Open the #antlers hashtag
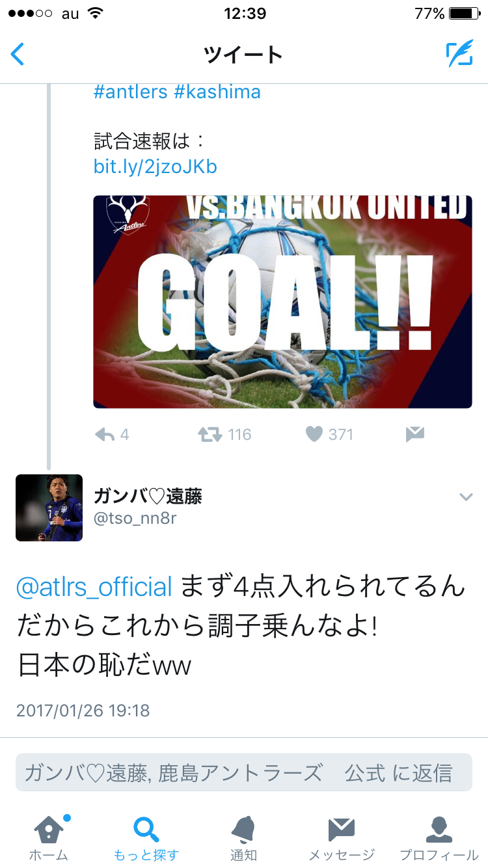Image resolution: width=488 pixels, height=868 pixels. (131, 92)
